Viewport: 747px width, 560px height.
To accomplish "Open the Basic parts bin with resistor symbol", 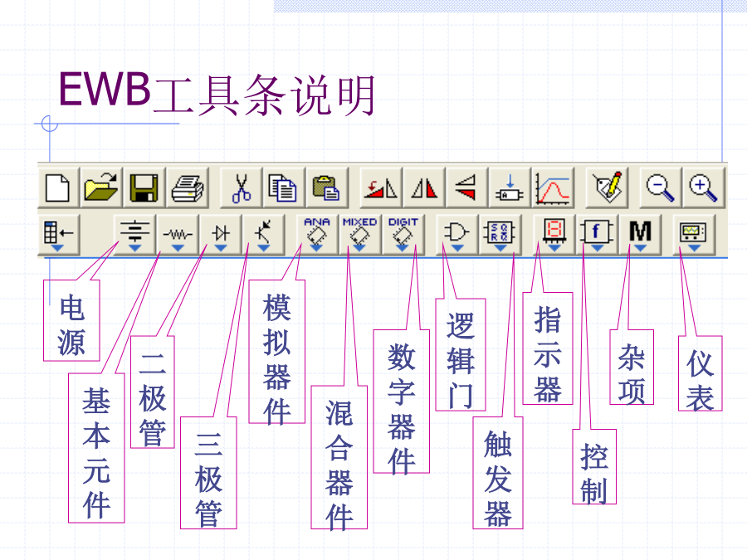I will [x=178, y=234].
